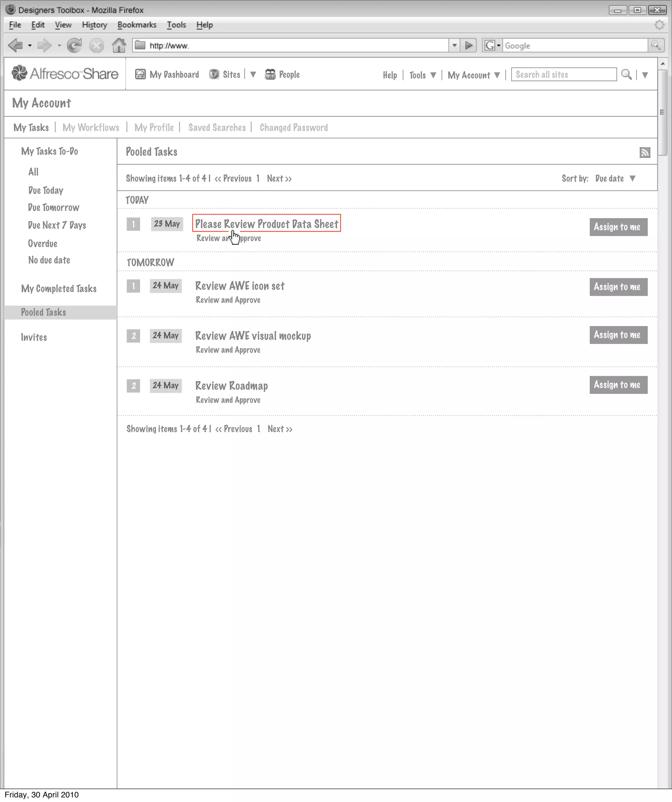
Task: Click the browser Back arrow icon
Action: point(15,46)
